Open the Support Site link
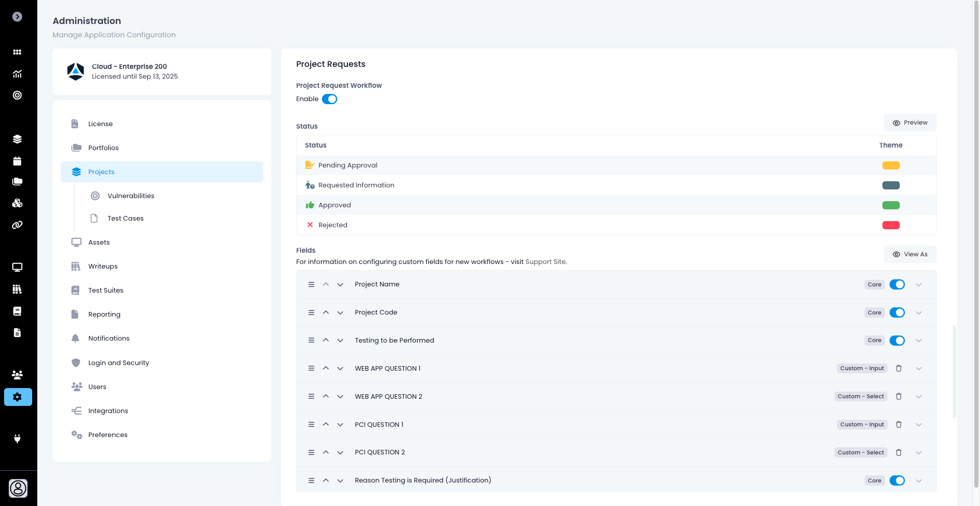The width and height of the screenshot is (980, 506). (x=545, y=262)
